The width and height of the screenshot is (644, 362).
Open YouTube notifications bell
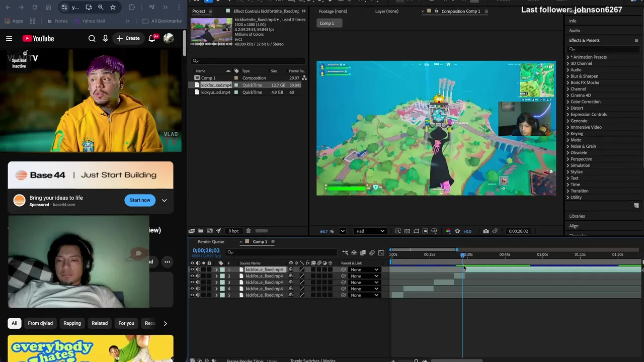152,38
